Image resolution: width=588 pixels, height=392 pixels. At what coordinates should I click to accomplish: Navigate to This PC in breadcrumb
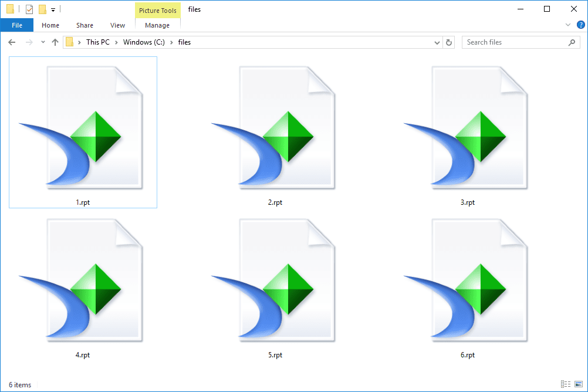(x=97, y=42)
